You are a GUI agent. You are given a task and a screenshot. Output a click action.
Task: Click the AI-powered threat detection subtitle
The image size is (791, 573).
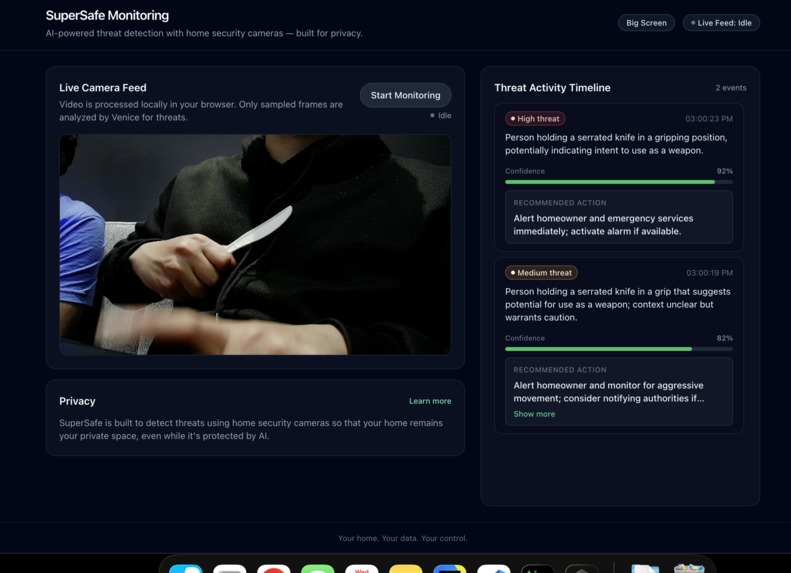204,33
